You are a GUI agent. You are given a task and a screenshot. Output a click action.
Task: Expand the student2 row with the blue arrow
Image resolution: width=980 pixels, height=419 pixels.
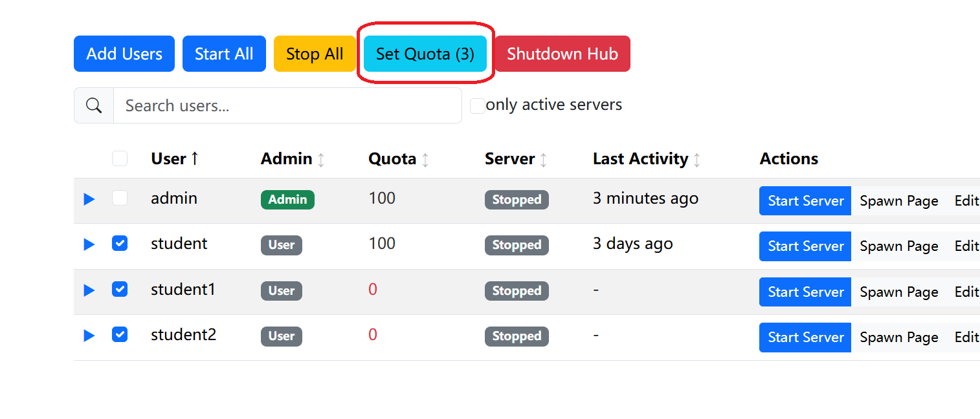click(x=89, y=334)
